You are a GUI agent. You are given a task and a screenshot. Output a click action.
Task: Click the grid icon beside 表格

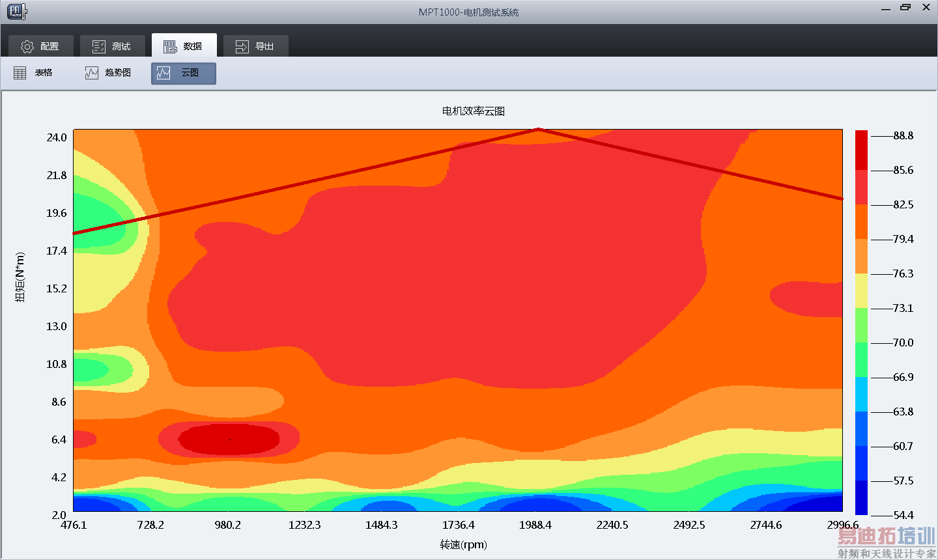click(x=20, y=73)
